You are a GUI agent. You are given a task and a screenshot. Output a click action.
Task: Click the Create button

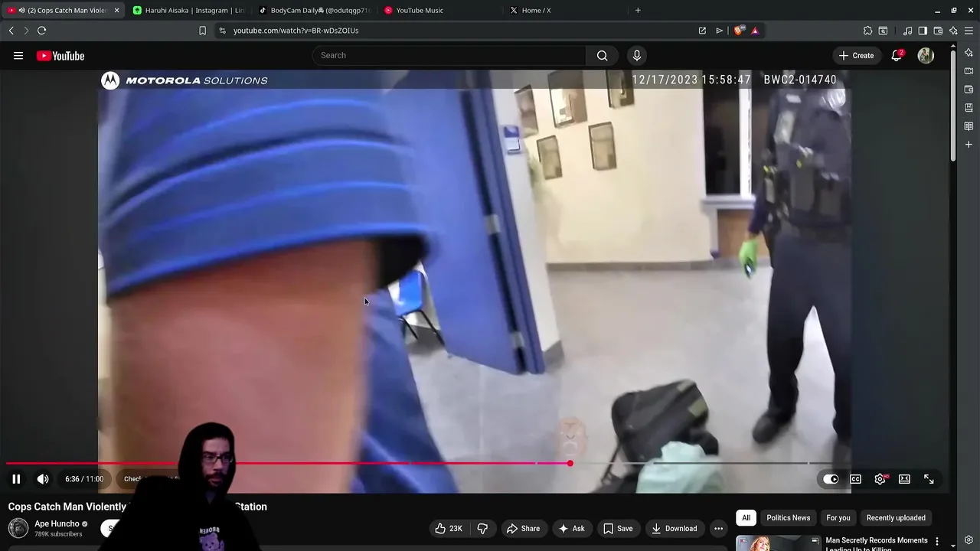tap(856, 55)
